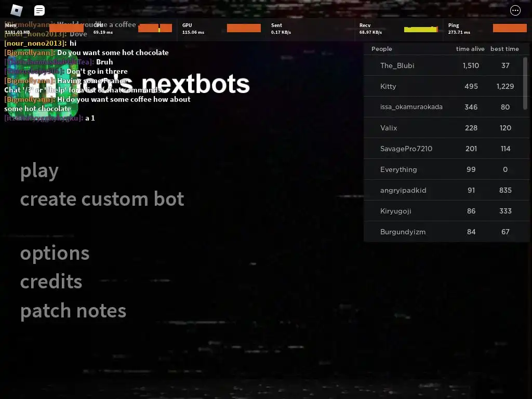Click the People column header
The image size is (532, 399).
pyautogui.click(x=382, y=49)
